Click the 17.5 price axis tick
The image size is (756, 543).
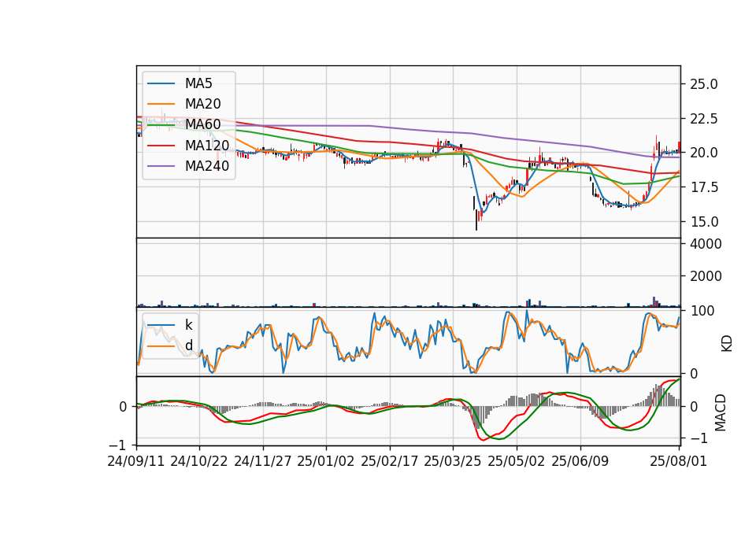[704, 187]
